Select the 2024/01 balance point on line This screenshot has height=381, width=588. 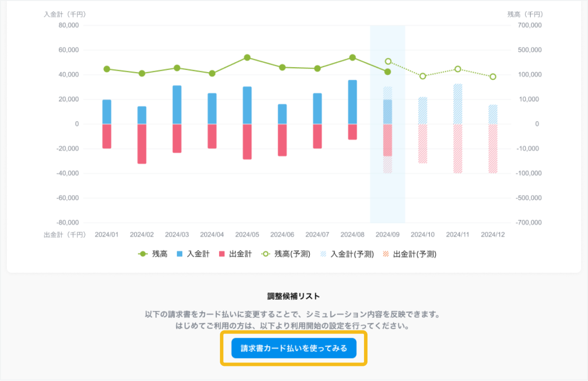pos(107,69)
